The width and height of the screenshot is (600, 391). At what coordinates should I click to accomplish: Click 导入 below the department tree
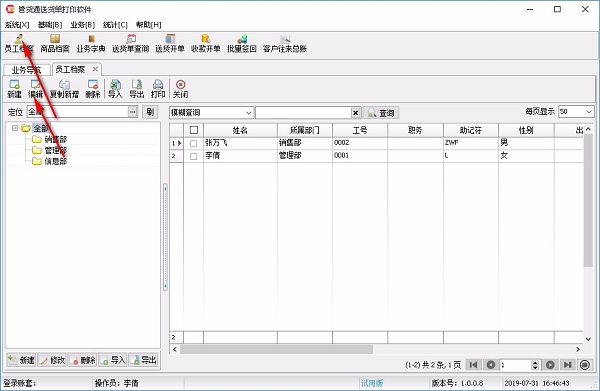[113, 360]
